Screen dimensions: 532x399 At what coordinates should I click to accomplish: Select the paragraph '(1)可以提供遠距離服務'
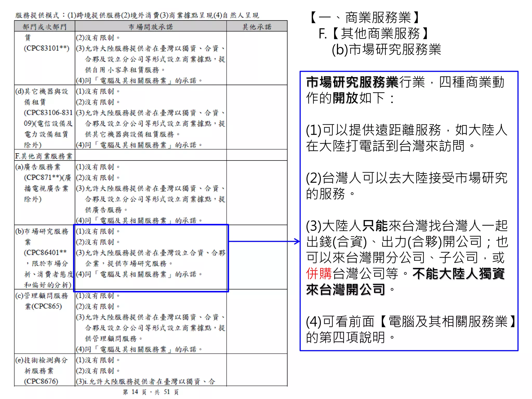click(407, 138)
